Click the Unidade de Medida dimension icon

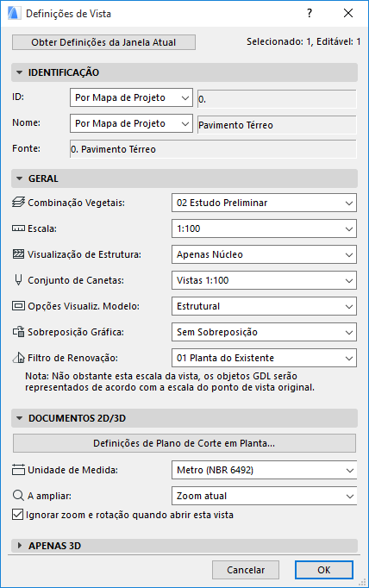click(x=18, y=470)
